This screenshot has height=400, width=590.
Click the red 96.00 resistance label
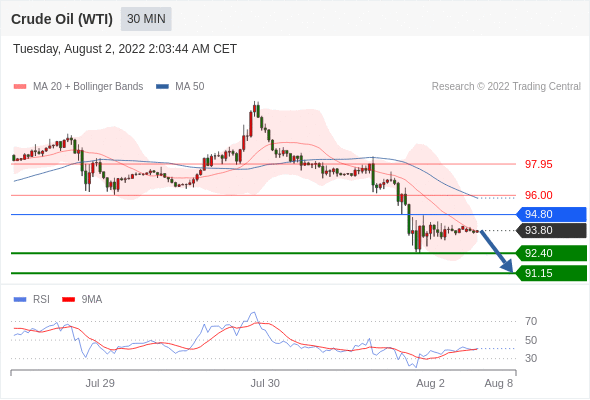coord(538,195)
